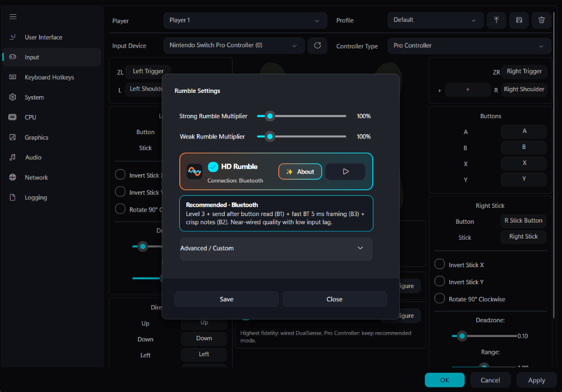Image resolution: width=562 pixels, height=392 pixels.
Task: Rebind D-pad Left mapping
Action: [204, 355]
